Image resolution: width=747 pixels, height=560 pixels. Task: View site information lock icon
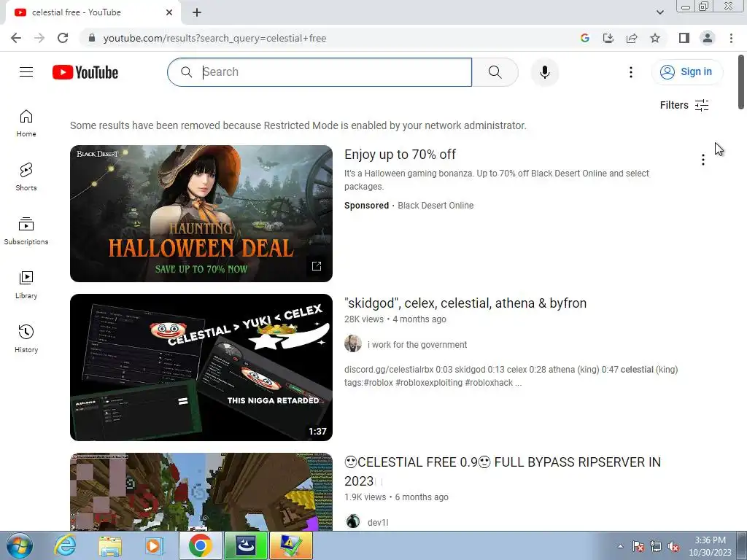(x=92, y=38)
